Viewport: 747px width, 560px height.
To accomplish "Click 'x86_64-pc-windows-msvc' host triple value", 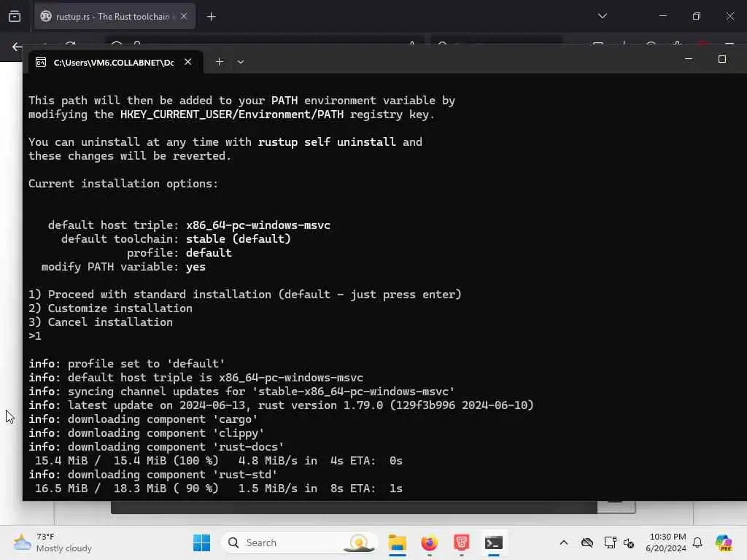I will pos(258,225).
